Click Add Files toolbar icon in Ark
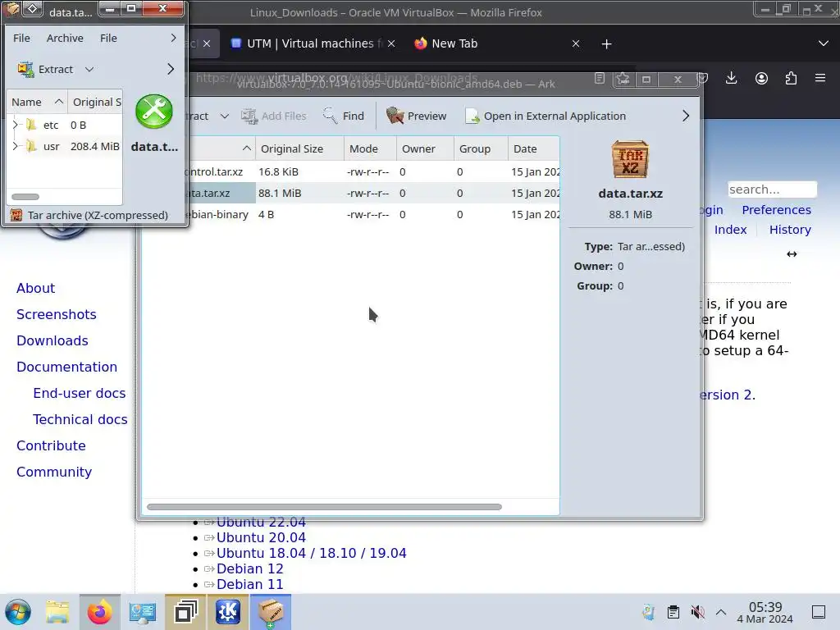The image size is (840, 630). coord(249,116)
